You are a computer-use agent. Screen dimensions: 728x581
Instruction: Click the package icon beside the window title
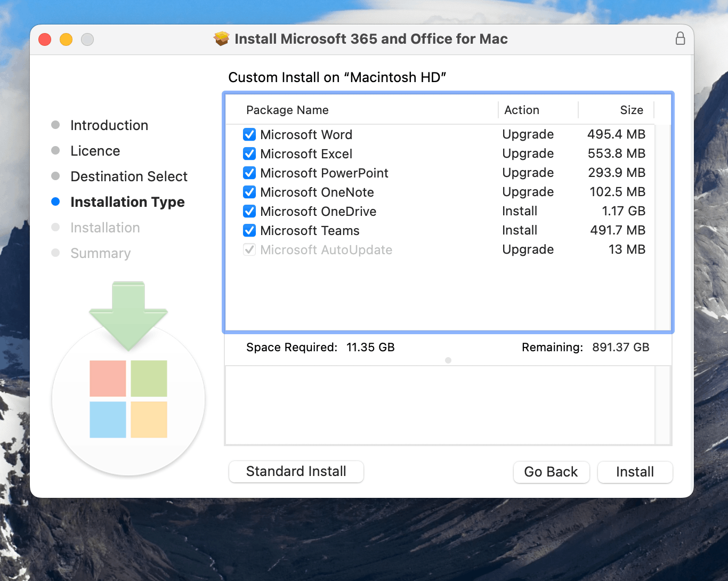coord(221,38)
